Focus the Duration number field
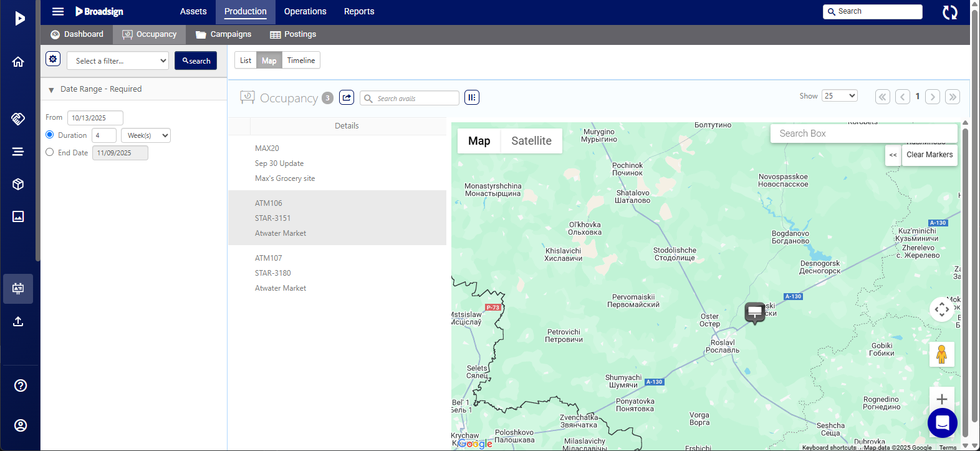Screen dimensions: 980x451 104,135
